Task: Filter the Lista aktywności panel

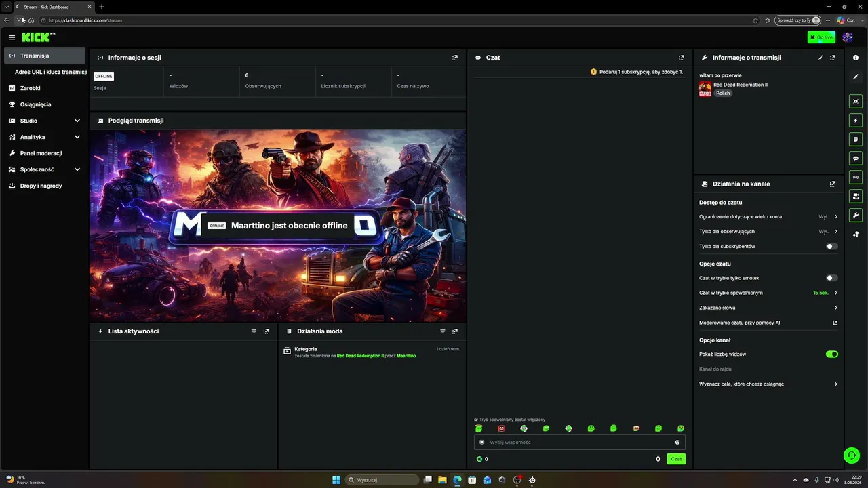Action: 254,331
